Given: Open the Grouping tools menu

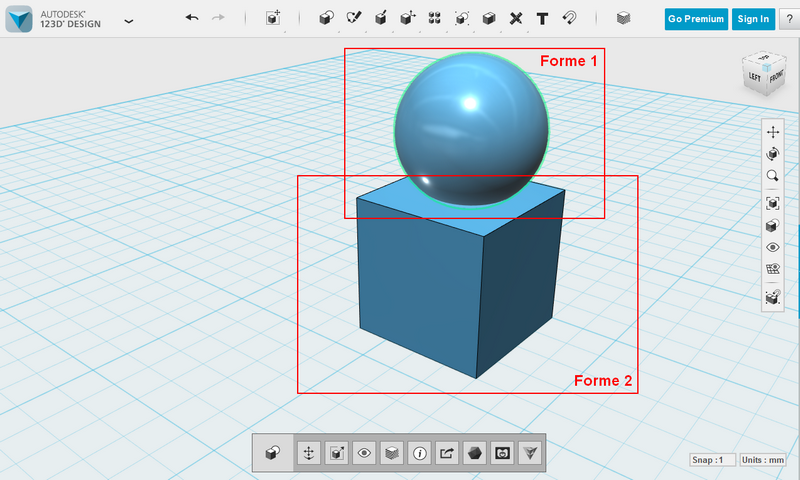Looking at the screenshot, I should [462, 18].
